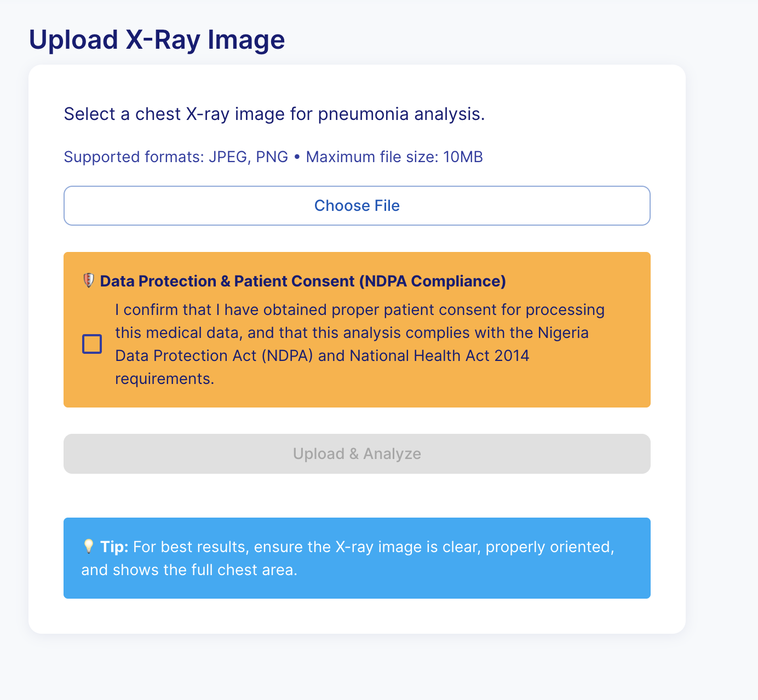Click the shield icon beside Data Protection
Screen dimensions: 758x700
[x=88, y=281]
